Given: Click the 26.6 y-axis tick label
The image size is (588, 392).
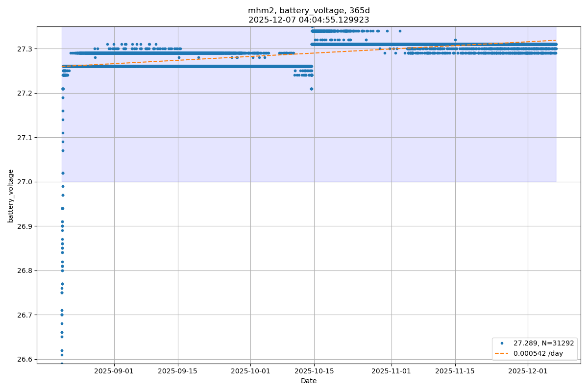Looking at the screenshot, I should click(x=25, y=359).
